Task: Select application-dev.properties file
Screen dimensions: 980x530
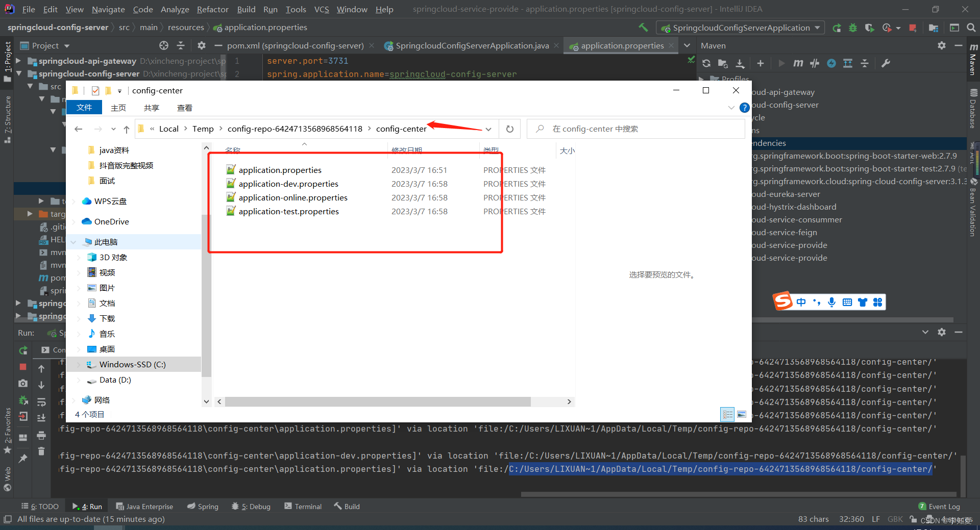Action: 288,184
